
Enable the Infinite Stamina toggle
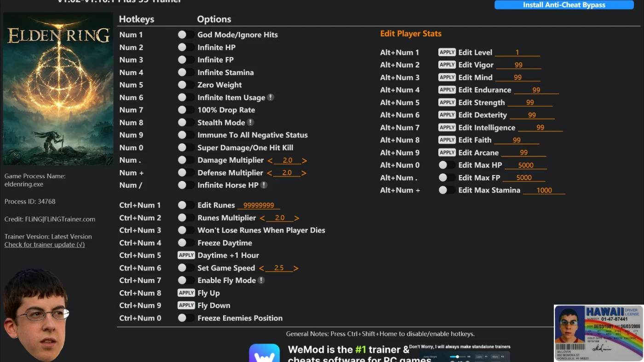tap(186, 73)
